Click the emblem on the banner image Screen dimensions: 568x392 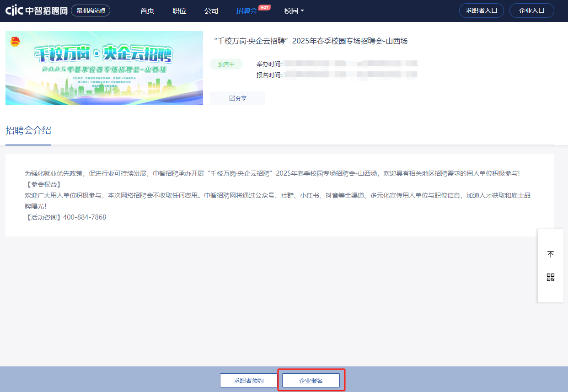[x=15, y=42]
